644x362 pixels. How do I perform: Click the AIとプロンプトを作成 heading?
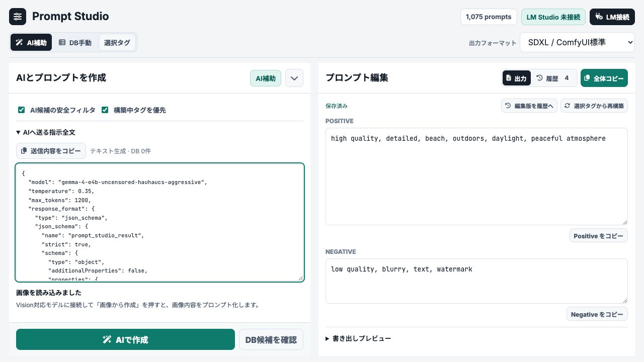coord(61,78)
